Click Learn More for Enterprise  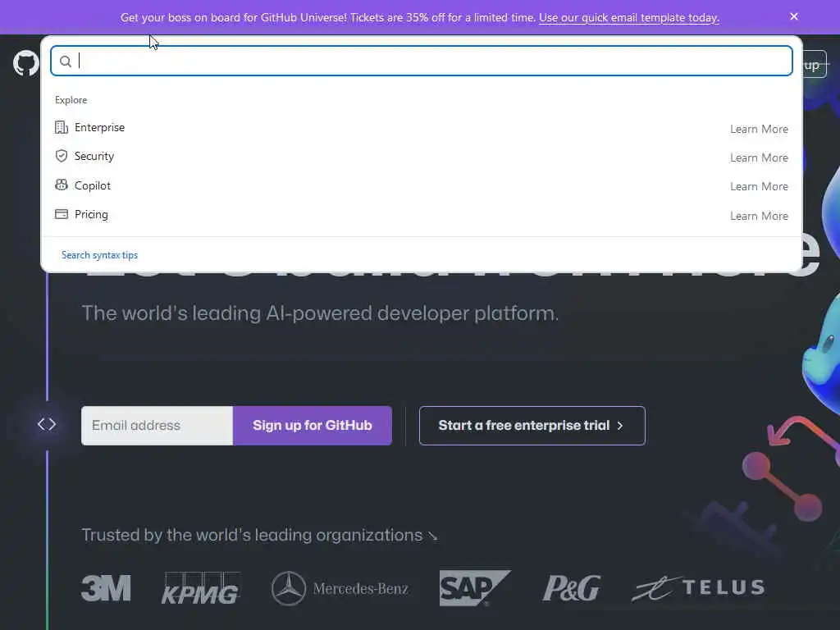pos(759,129)
